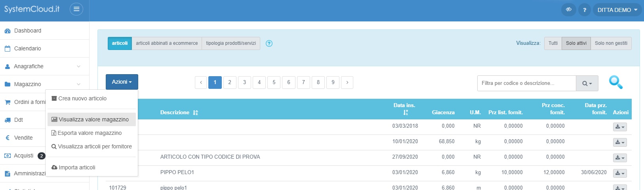Viewport: 644px width, 190px height.
Task: Open Dashboard from the sidebar
Action: 28,31
